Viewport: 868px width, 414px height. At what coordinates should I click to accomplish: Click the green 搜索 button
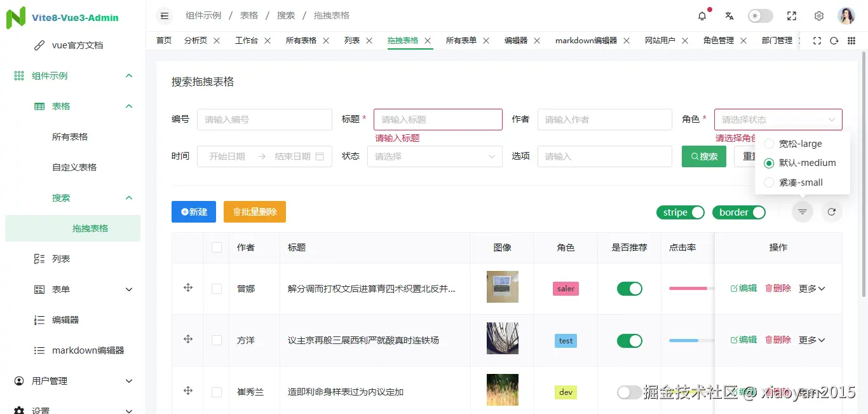point(704,156)
